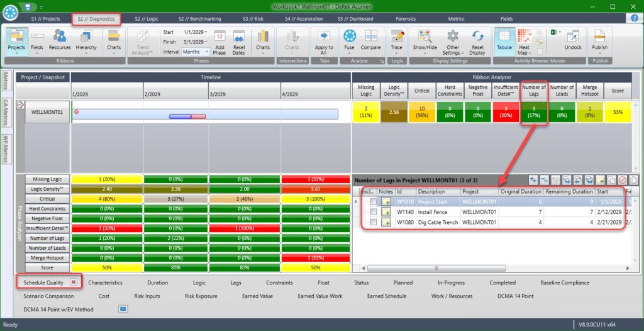Click the collapse-all icon in Lags panel

pyautogui.click(x=544, y=180)
